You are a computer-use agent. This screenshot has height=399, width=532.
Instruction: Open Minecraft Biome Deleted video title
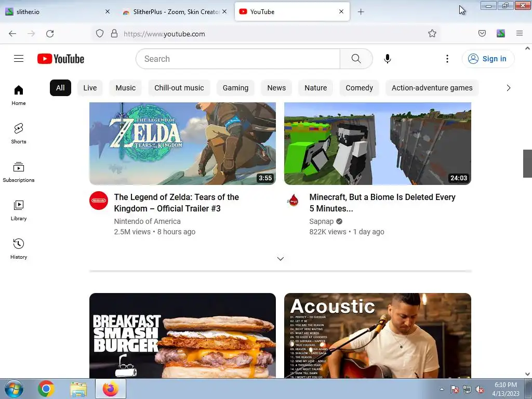[x=382, y=203]
